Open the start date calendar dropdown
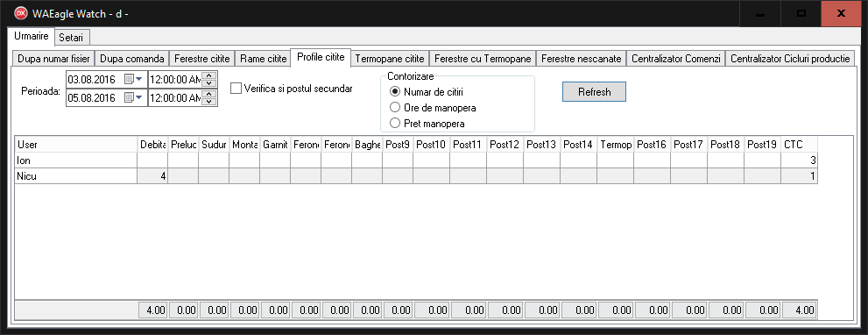The width and height of the screenshot is (868, 335). pos(133,79)
